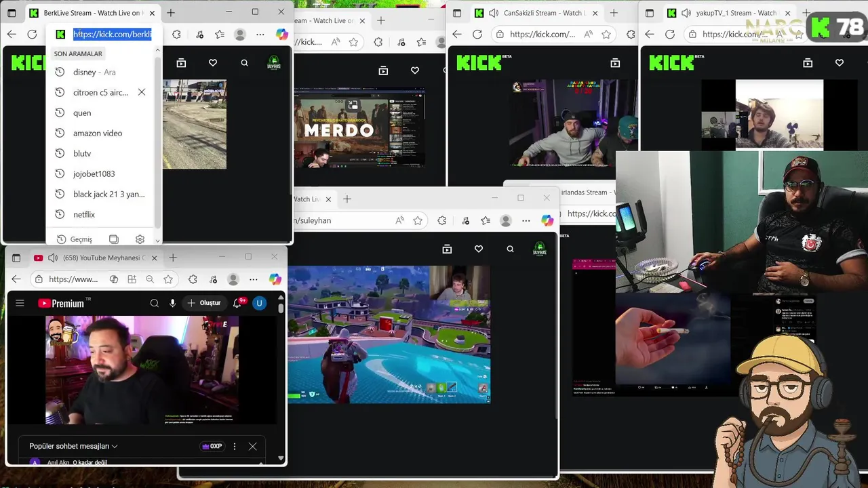Expand the 'Popüler sohbet mesajları' dropdown
The width and height of the screenshot is (868, 488).
[73, 446]
